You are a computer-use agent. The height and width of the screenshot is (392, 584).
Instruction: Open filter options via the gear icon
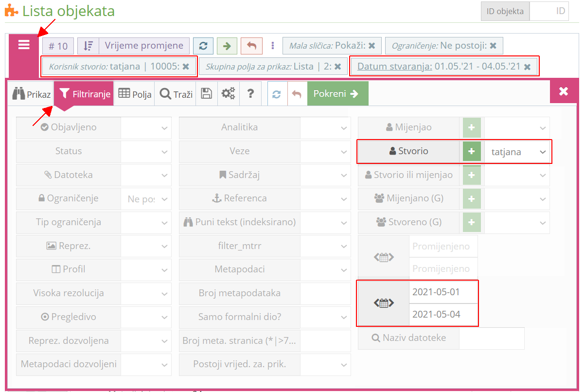click(x=228, y=93)
